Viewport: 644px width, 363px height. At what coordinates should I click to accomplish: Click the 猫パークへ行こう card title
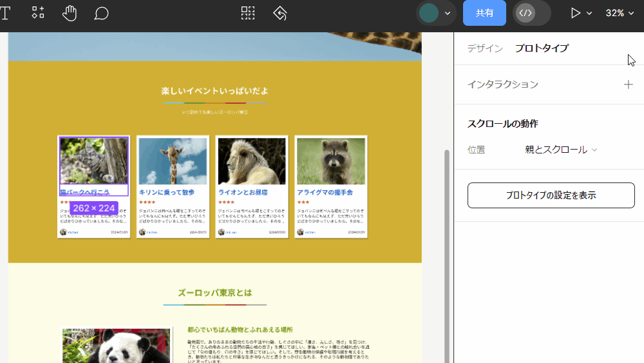[x=84, y=192]
